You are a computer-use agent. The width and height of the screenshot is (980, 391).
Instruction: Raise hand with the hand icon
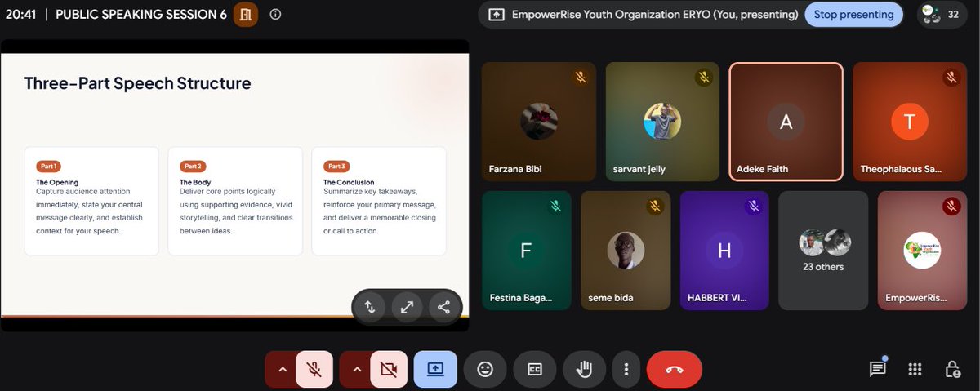pyautogui.click(x=584, y=369)
